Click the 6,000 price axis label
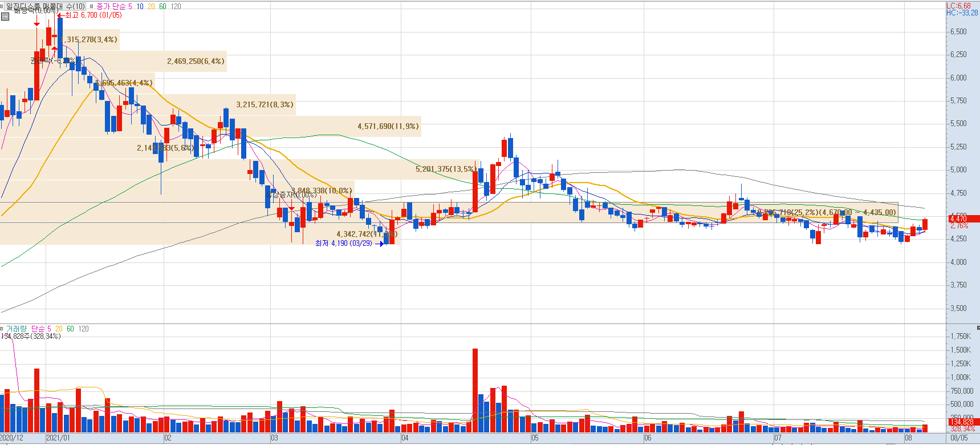 (958, 78)
